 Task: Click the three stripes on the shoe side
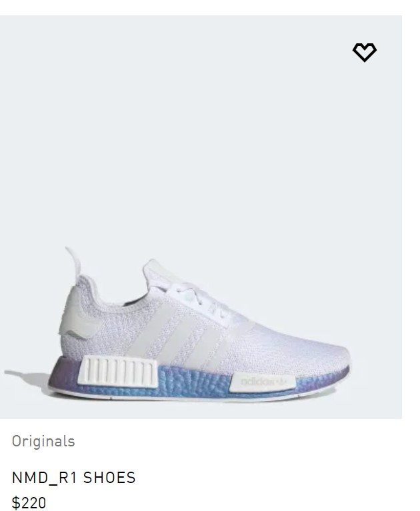coord(183,336)
